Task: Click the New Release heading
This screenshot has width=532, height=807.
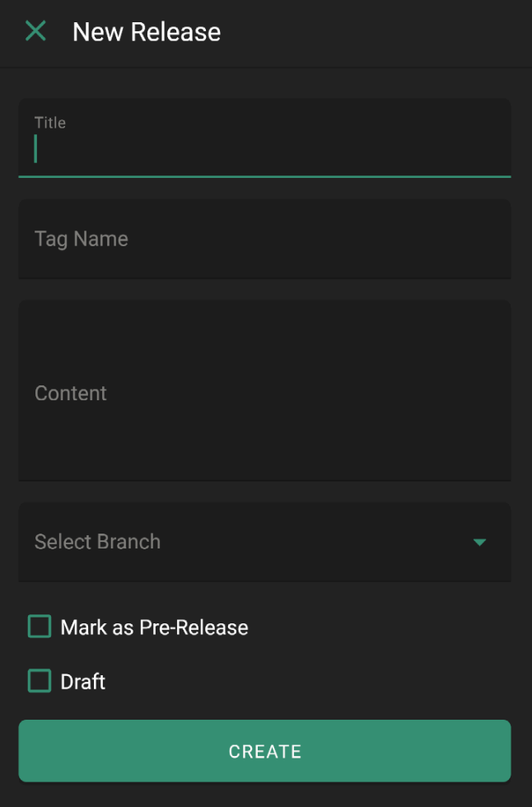Action: pyautogui.click(x=147, y=32)
